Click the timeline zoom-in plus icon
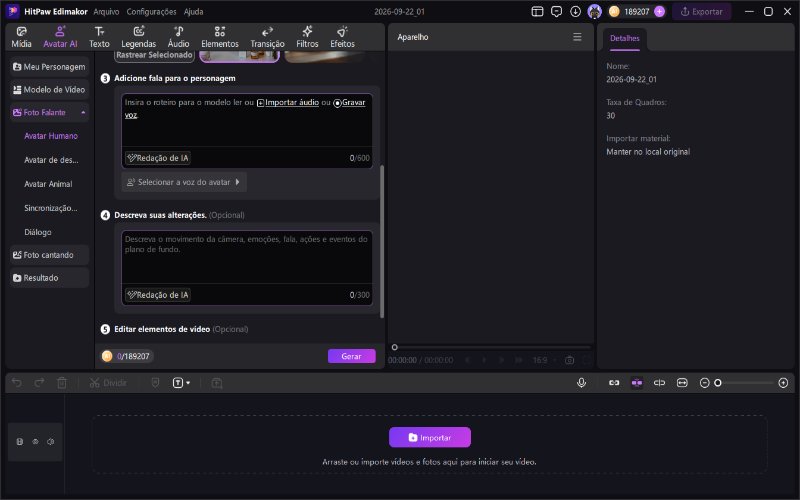The width and height of the screenshot is (800, 500). point(783,383)
